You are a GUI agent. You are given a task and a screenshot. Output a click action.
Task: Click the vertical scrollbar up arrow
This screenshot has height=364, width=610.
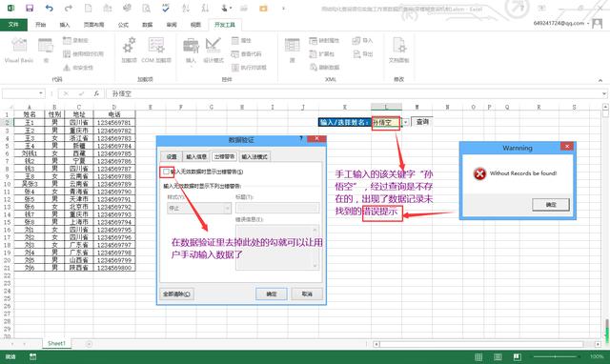point(605,106)
